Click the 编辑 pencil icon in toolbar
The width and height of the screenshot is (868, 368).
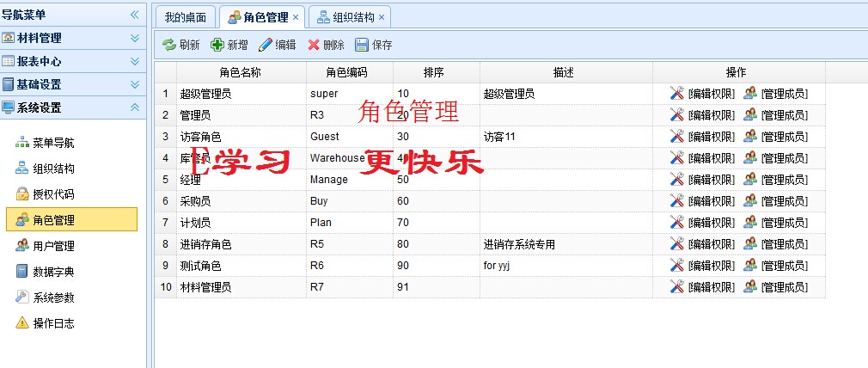point(266,45)
